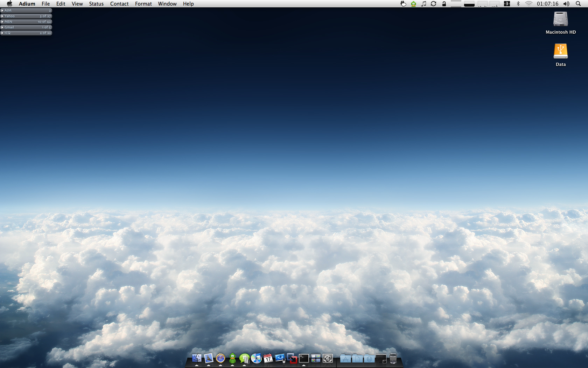Open the Trash in the Dock
The height and width of the screenshot is (368, 588).
pos(393,358)
